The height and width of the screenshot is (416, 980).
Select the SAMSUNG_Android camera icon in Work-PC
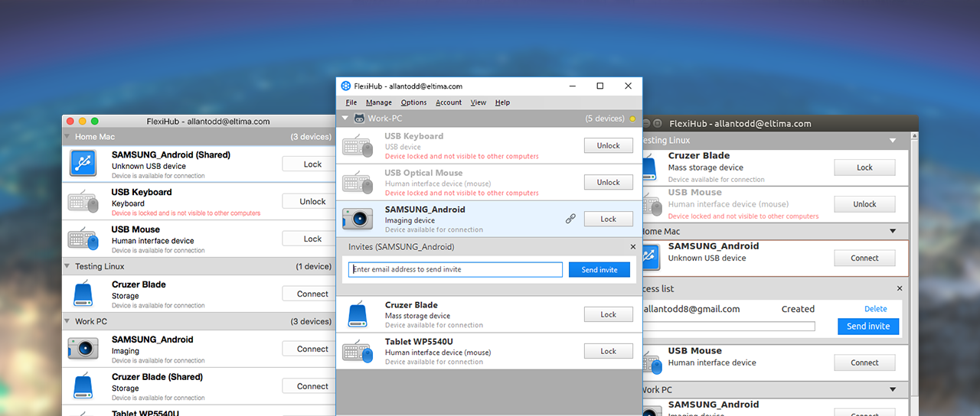point(358,219)
